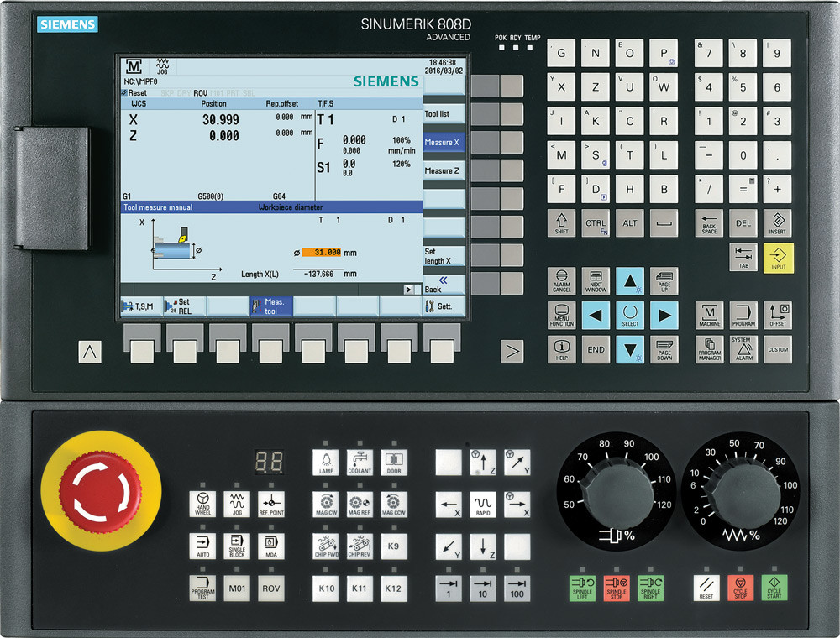Click the feedrate override rotary knob

pyautogui.click(x=743, y=493)
